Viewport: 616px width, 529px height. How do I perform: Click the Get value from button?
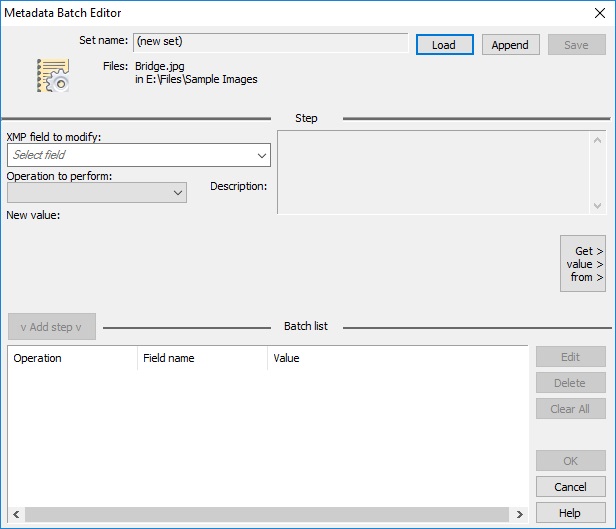tap(583, 264)
